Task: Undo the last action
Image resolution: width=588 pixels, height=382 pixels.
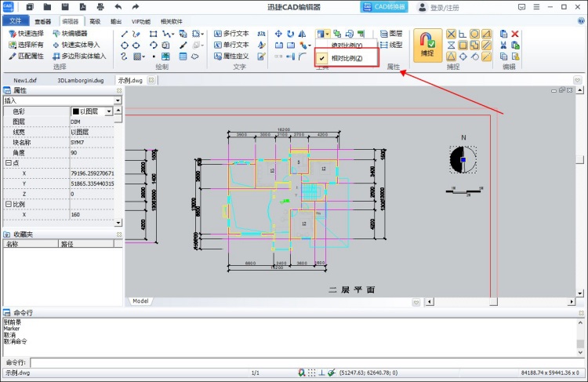Action: 118,7
